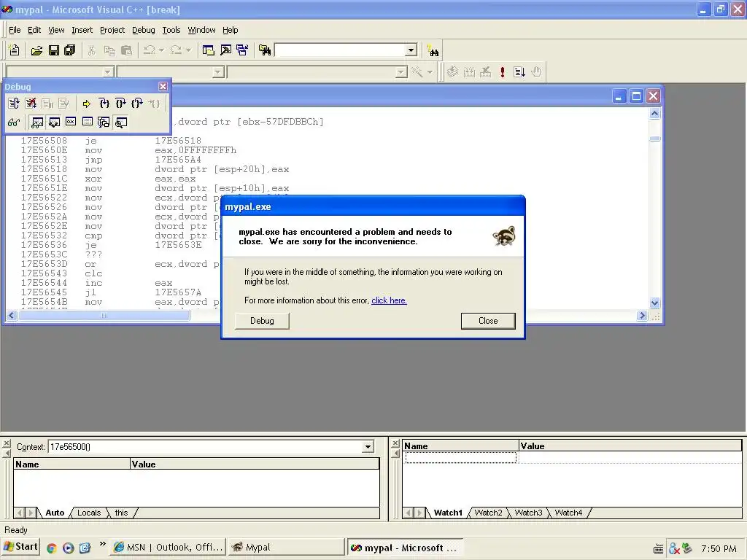747x560 pixels.
Task: Show the Output window icon
Action: tap(225, 50)
